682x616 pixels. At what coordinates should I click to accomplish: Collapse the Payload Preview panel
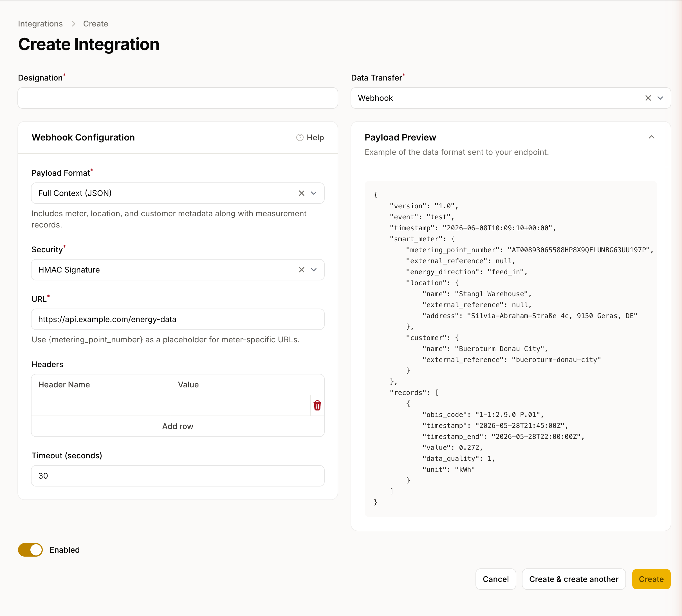point(652,137)
